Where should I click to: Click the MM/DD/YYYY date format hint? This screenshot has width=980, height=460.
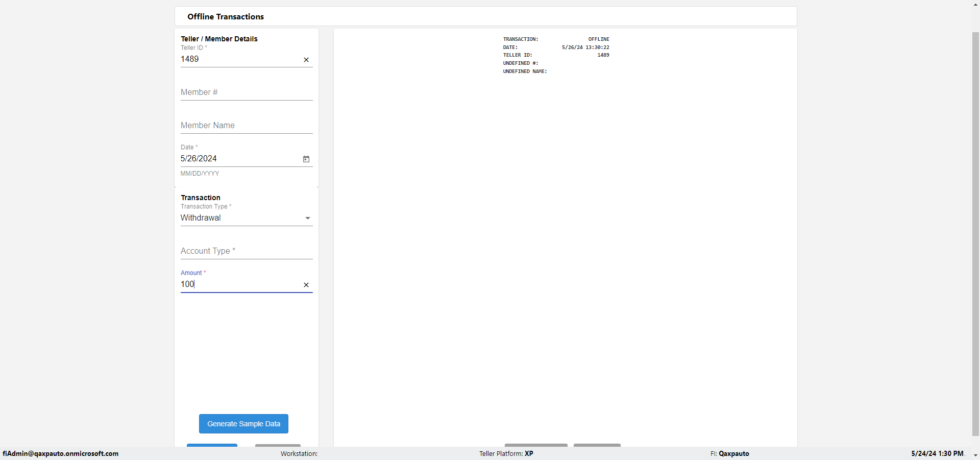click(200, 174)
